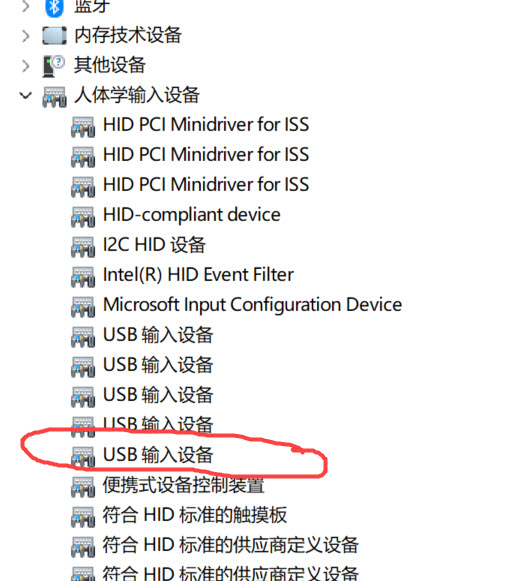
Task: Select the red-circled USB 输入设备 entry
Action: [158, 455]
